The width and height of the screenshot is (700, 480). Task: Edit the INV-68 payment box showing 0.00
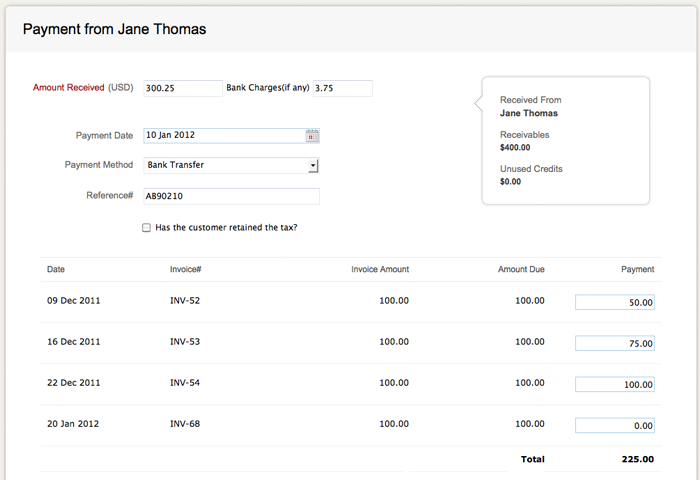tap(615, 426)
